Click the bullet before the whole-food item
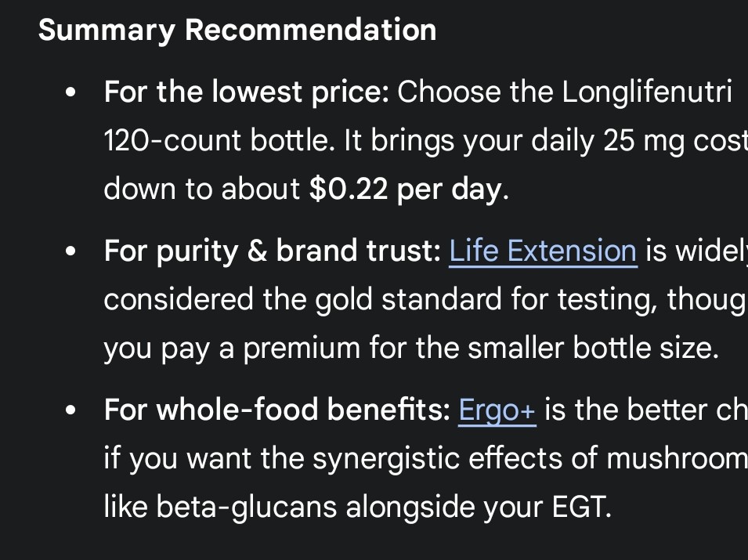This screenshot has height=560, width=748. [72, 410]
